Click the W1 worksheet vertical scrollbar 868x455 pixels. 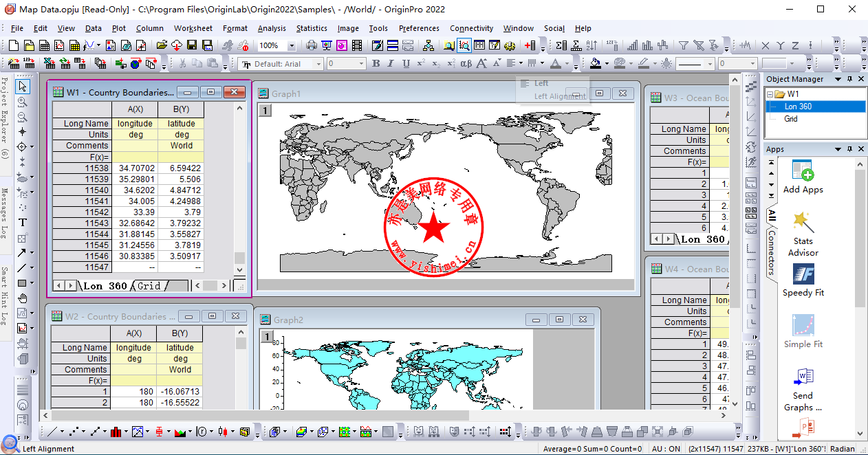239,189
